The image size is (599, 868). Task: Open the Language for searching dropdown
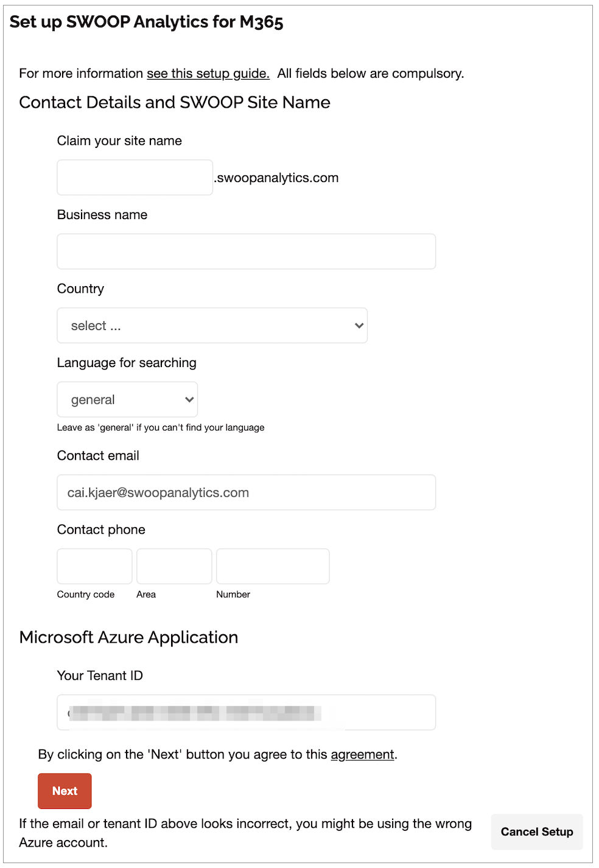tap(127, 399)
